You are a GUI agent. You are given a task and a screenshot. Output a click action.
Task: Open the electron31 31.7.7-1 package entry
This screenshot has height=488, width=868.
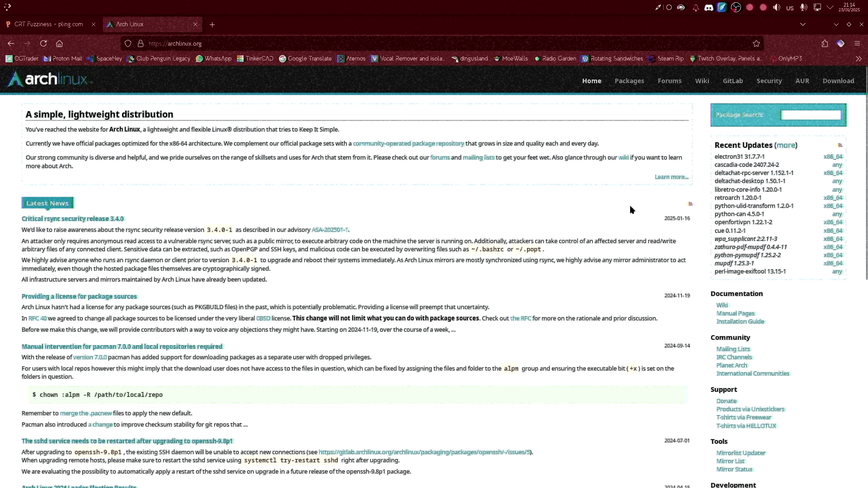coord(740,157)
